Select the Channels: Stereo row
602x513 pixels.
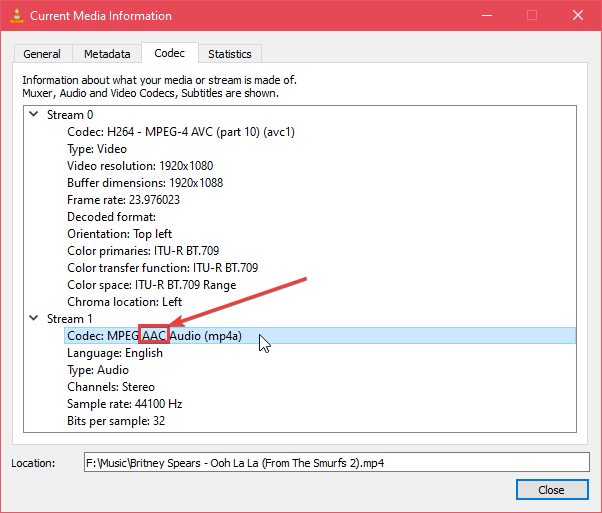coord(110,387)
